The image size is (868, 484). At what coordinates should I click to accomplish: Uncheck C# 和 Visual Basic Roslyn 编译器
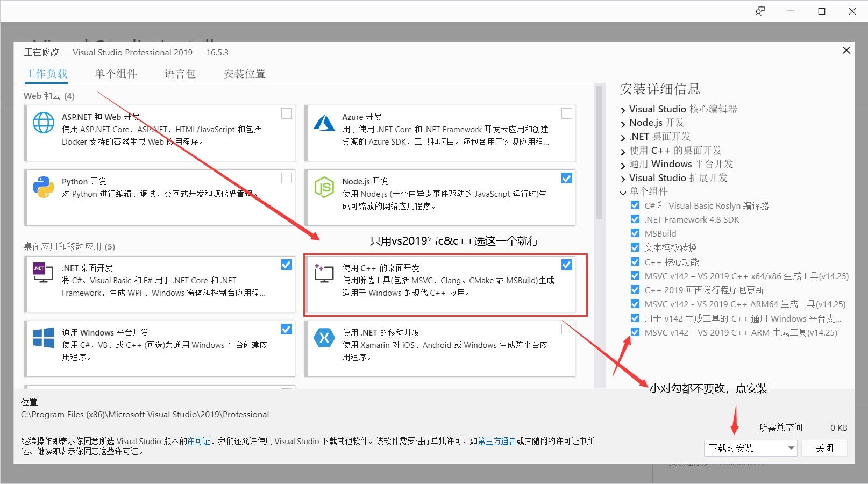635,205
